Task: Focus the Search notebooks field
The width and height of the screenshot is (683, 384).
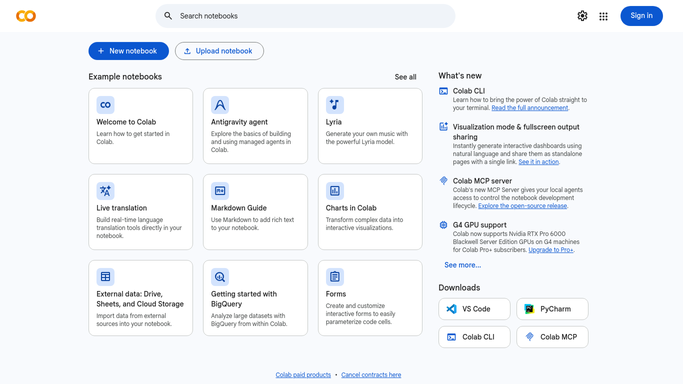Action: point(305,16)
